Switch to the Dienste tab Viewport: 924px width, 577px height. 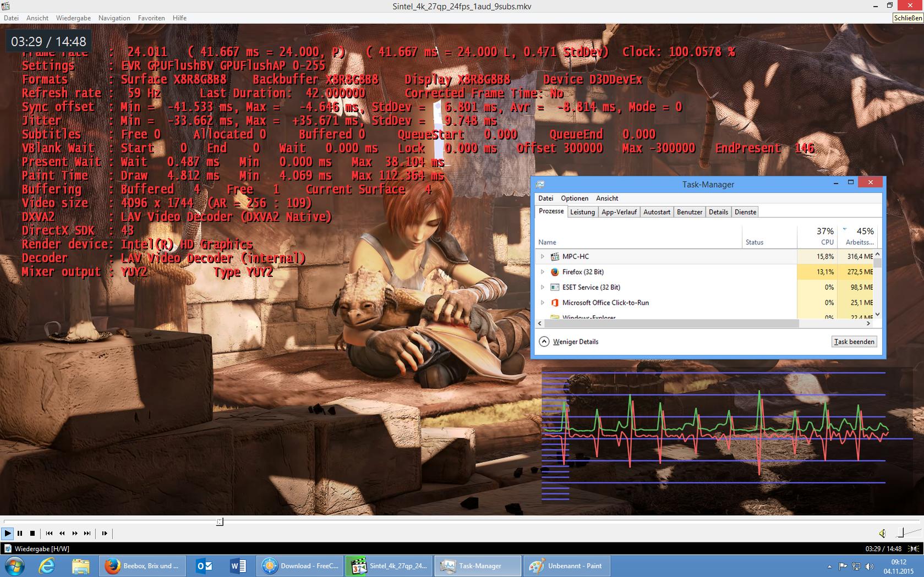click(746, 212)
